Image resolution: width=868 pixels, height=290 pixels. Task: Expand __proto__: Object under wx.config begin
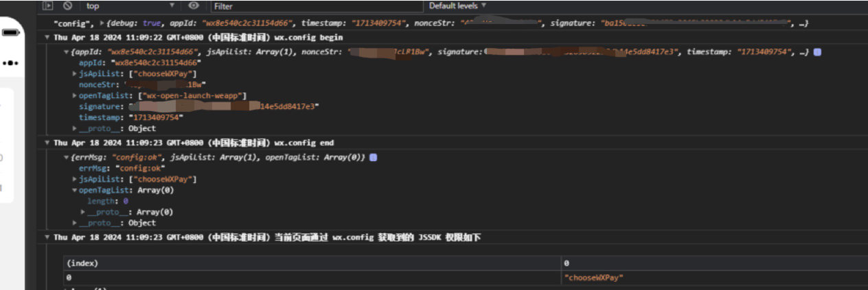pos(75,128)
